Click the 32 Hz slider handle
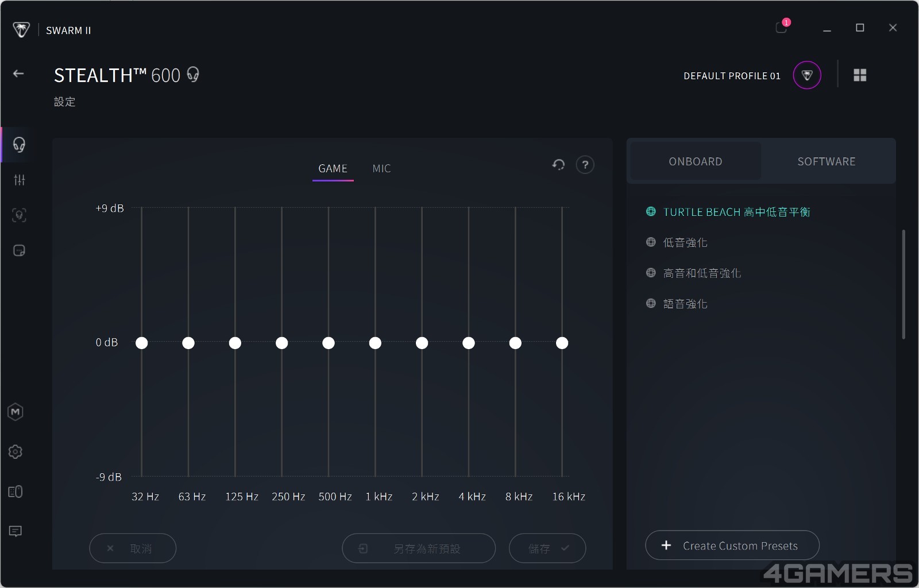 pyautogui.click(x=142, y=343)
